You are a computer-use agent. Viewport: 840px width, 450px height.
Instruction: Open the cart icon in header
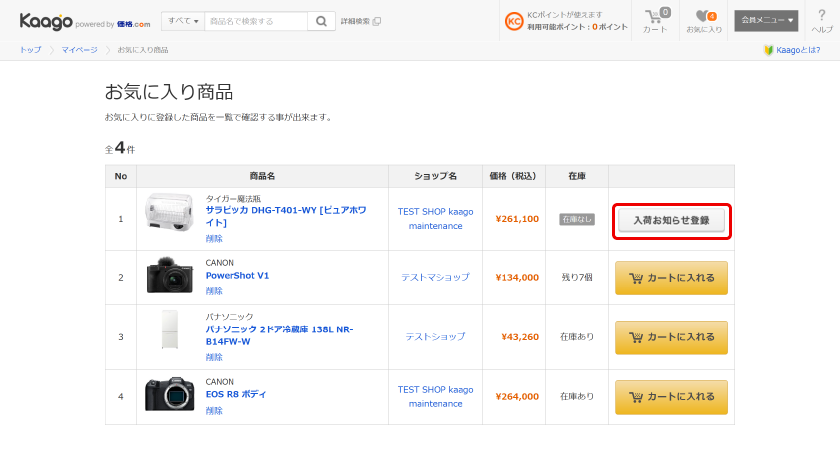655,21
